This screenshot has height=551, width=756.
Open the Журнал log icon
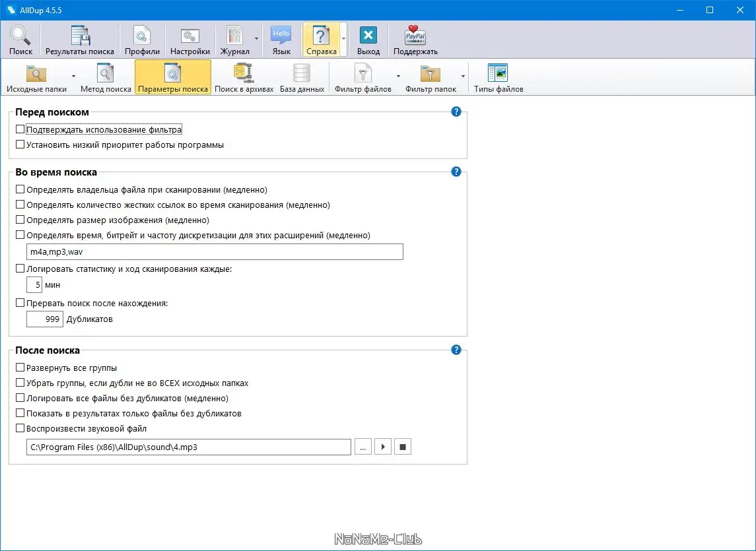[235, 40]
